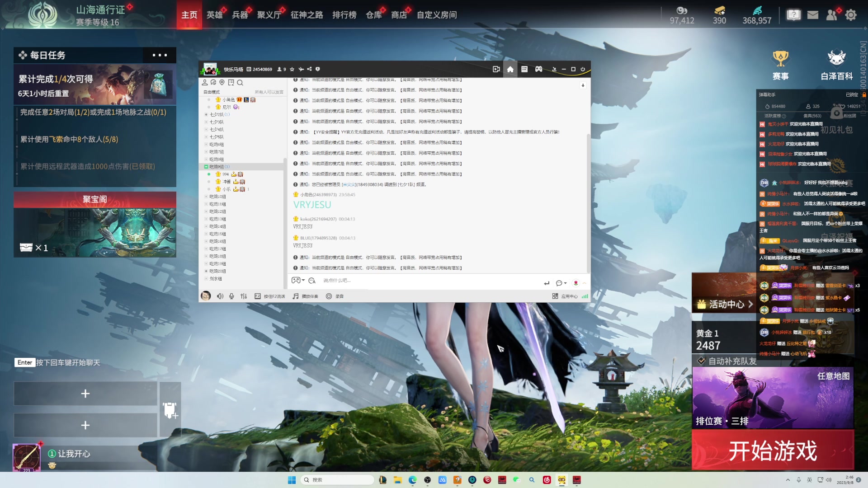The width and height of the screenshot is (868, 488).
Task: Open the YY video broadcast icon
Action: click(496, 69)
